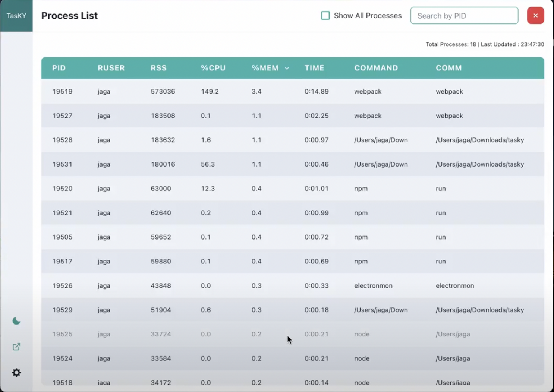Sort the table by COMM column
The image size is (554, 392).
tap(448, 68)
